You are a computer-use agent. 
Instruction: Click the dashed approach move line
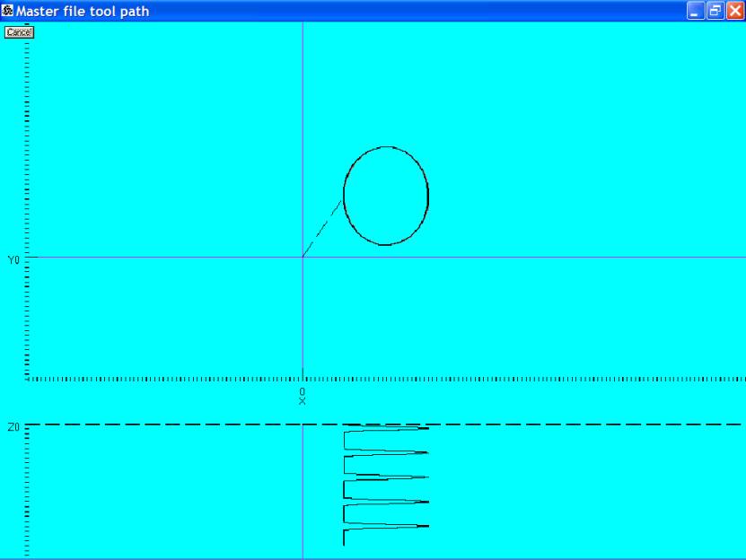[322, 229]
